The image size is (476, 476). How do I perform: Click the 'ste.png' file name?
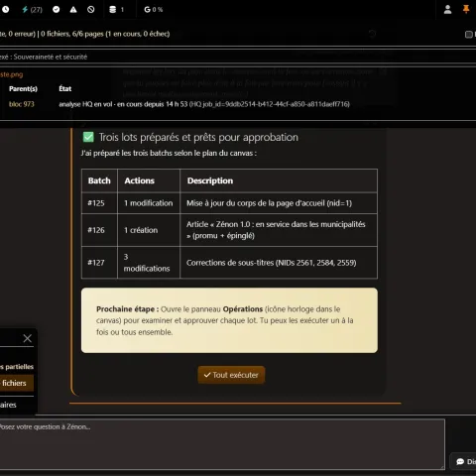point(12,74)
